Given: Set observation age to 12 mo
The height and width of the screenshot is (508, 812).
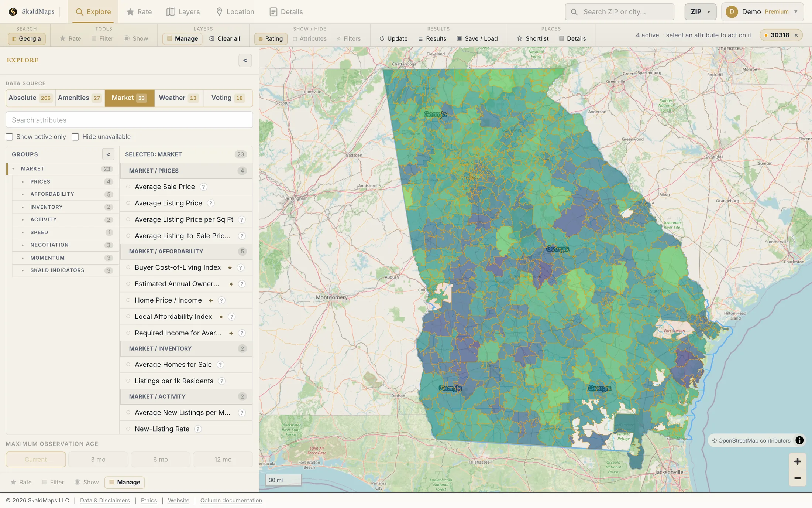Looking at the screenshot, I should (x=223, y=460).
